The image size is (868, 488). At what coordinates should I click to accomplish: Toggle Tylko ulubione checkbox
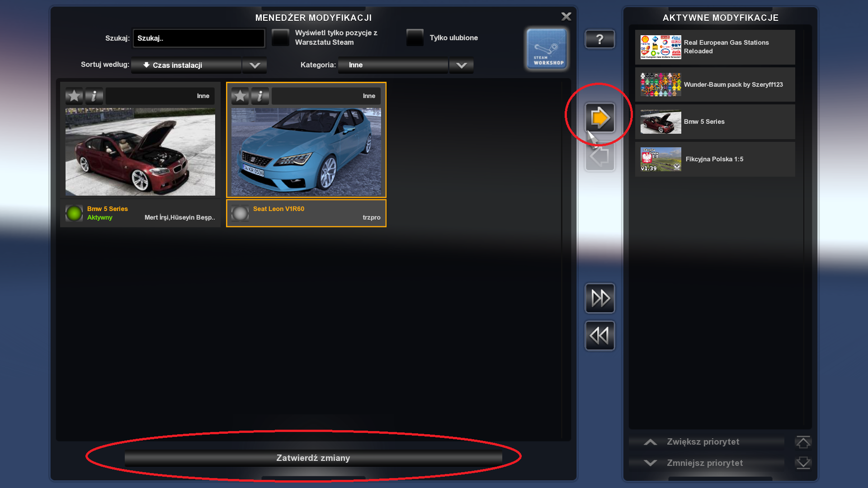(x=415, y=38)
